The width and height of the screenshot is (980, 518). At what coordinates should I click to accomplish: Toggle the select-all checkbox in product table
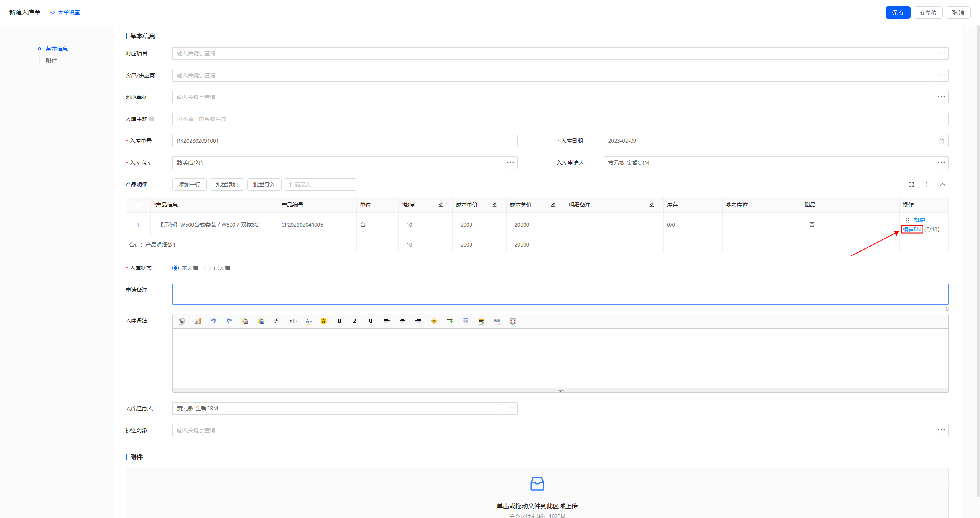click(138, 205)
